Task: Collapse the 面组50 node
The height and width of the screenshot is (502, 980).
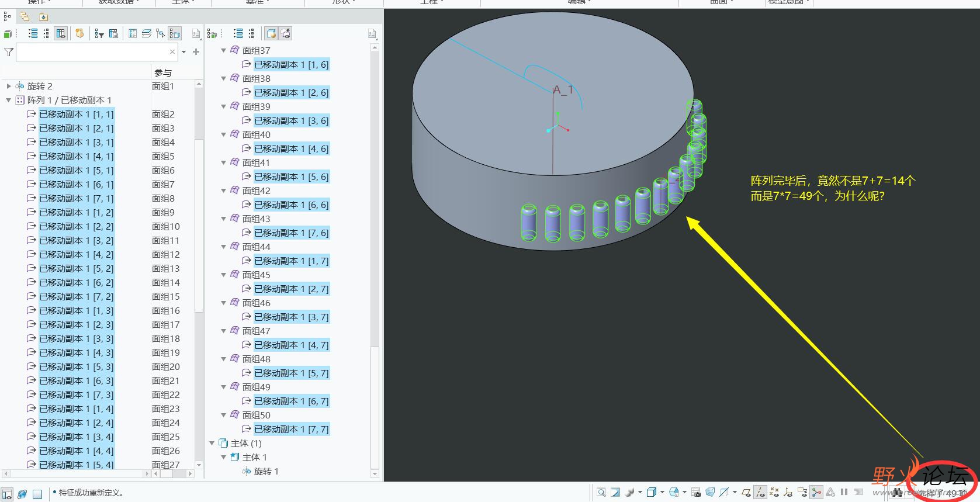Action: [223, 415]
